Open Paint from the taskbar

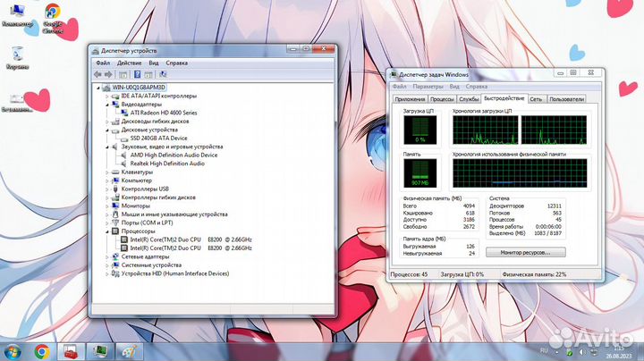click(x=130, y=351)
